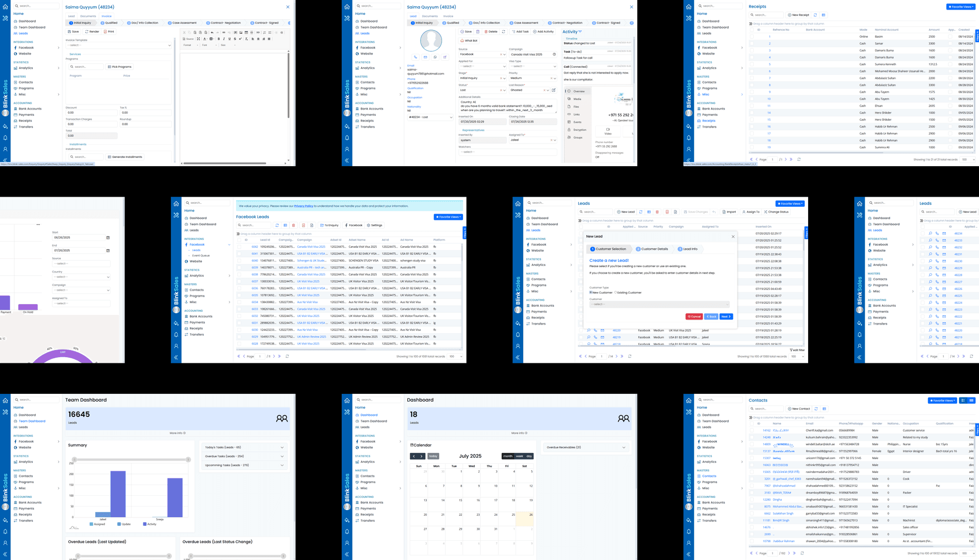Open Assigned To Jaleel dropdown
Screen dimensions: 979x560
pos(533,140)
